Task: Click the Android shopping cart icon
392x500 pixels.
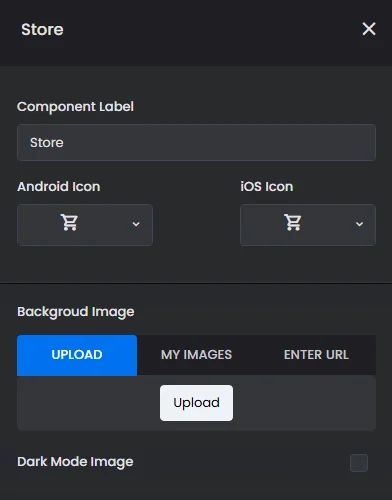Action: click(x=69, y=222)
